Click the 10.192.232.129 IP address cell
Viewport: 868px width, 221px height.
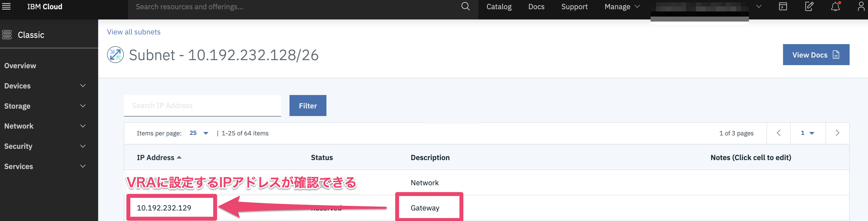click(164, 208)
